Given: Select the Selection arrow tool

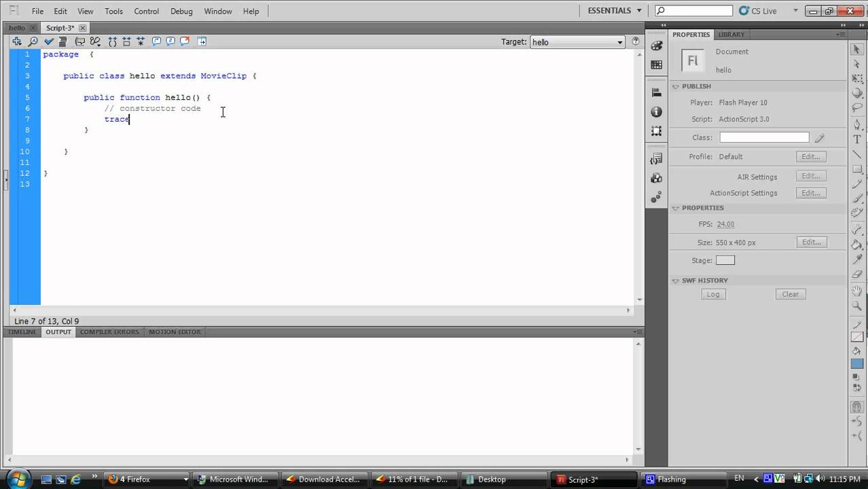Looking at the screenshot, I should tap(856, 49).
